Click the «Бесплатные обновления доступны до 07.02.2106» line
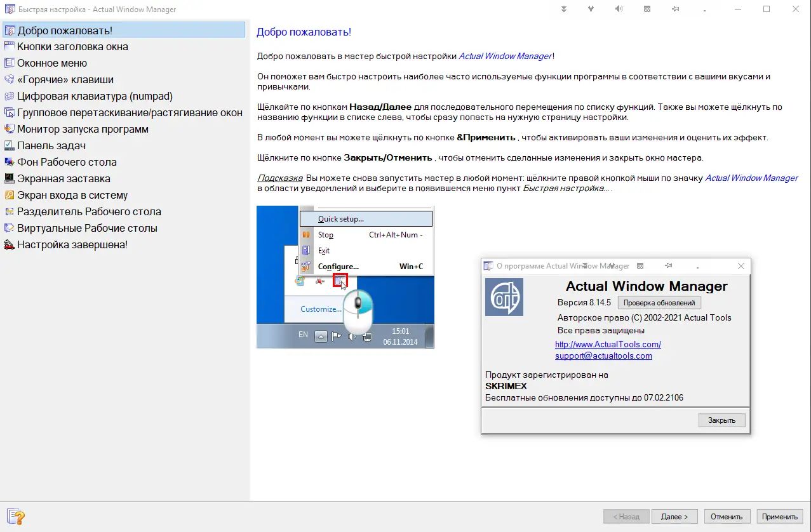The height and width of the screenshot is (532, 811). 584,397
